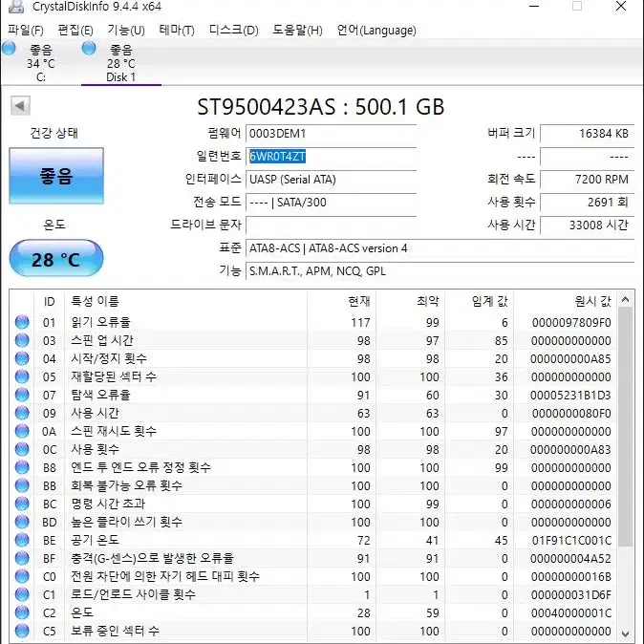Click the buffer size value 16384 KB
Image resolution: width=644 pixels, height=644 pixels.
[588, 134]
